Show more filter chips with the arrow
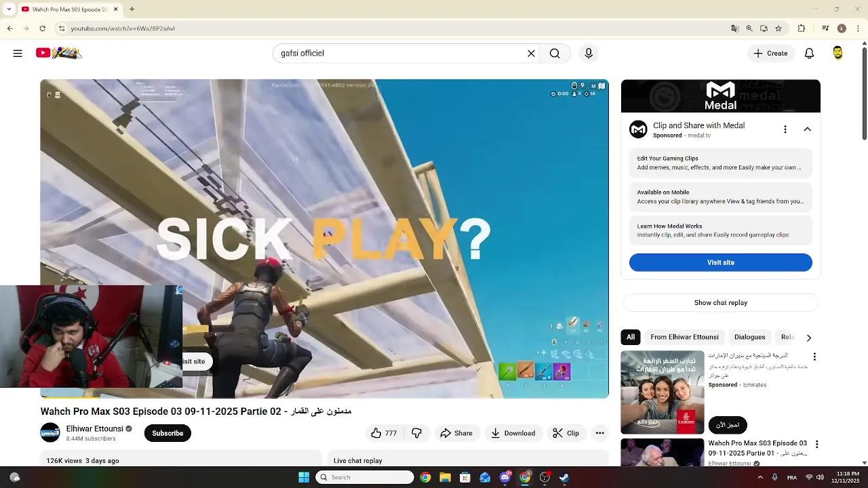Image resolution: width=868 pixels, height=488 pixels. (x=808, y=338)
